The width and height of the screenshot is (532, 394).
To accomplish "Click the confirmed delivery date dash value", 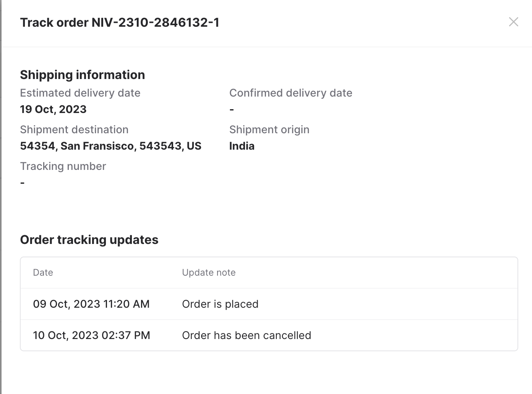I will click(232, 110).
